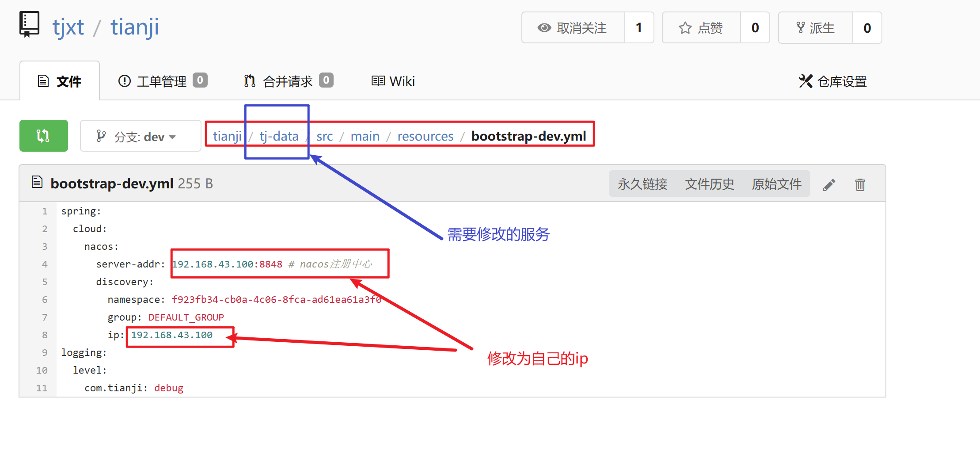Open the watchers count 1

(639, 28)
